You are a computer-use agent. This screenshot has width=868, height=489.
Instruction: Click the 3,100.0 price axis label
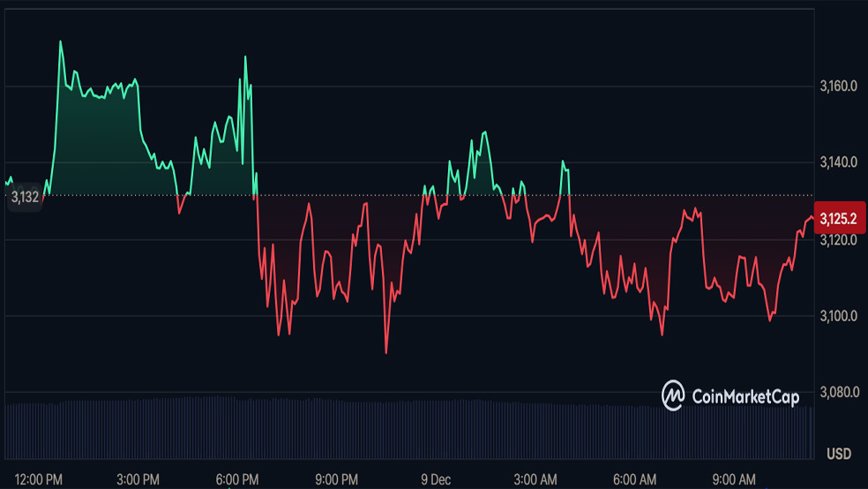click(839, 316)
